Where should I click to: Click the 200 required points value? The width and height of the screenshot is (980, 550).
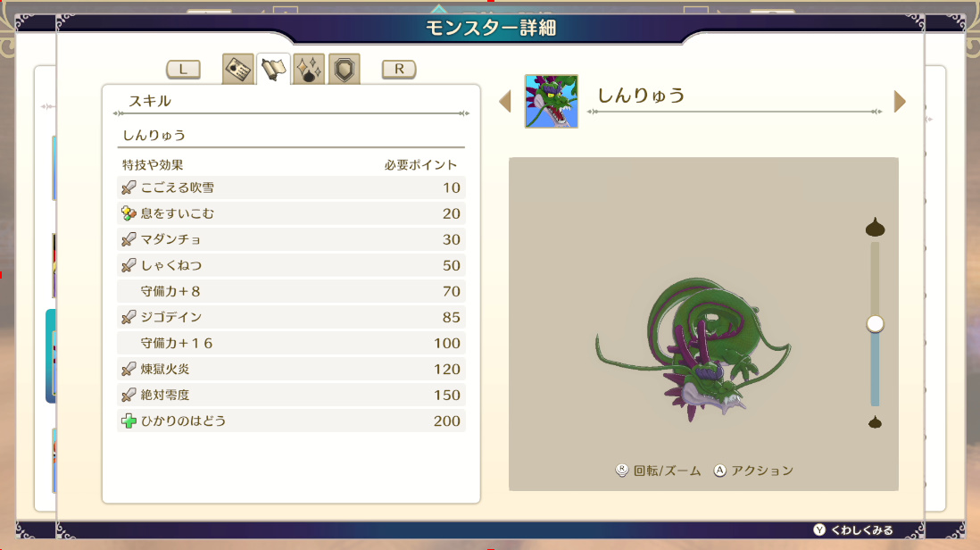coord(447,421)
